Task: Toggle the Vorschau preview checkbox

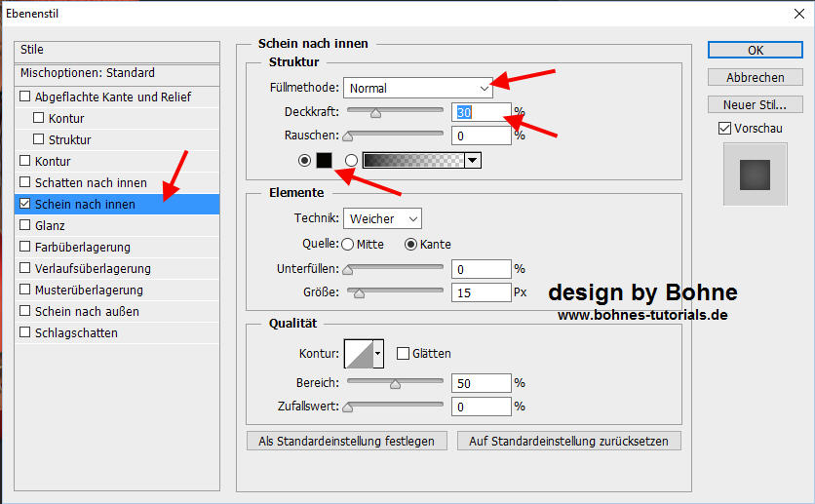Action: [724, 128]
